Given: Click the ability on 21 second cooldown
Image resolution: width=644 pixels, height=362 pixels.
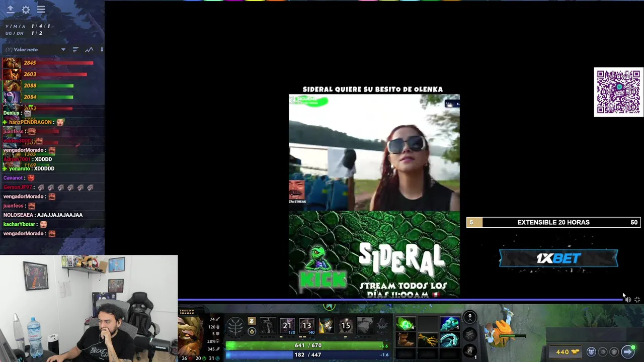Looking at the screenshot, I should 287,325.
